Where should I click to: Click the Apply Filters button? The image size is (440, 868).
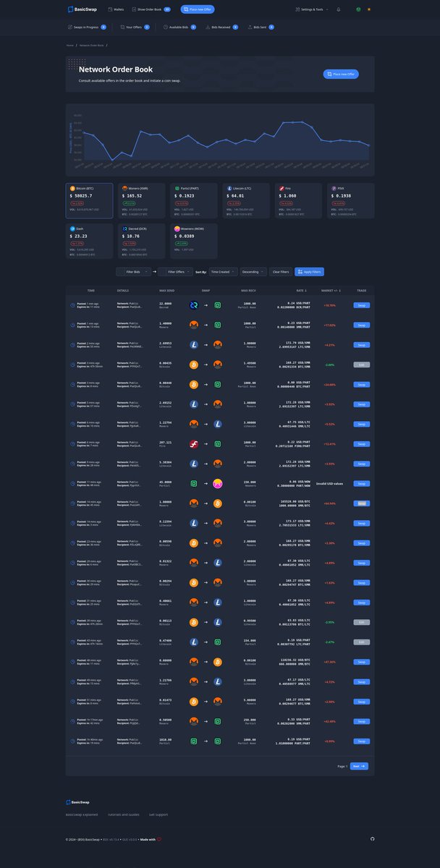(309, 272)
